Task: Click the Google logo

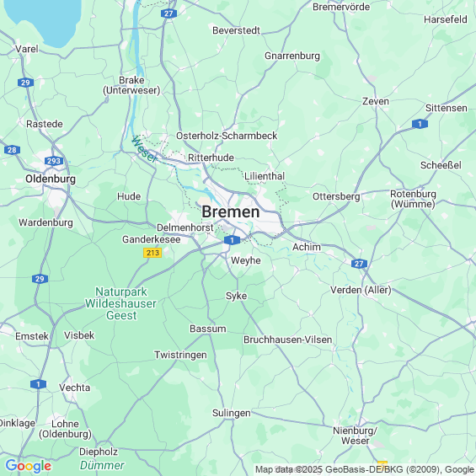Action: pyautogui.click(x=29, y=466)
